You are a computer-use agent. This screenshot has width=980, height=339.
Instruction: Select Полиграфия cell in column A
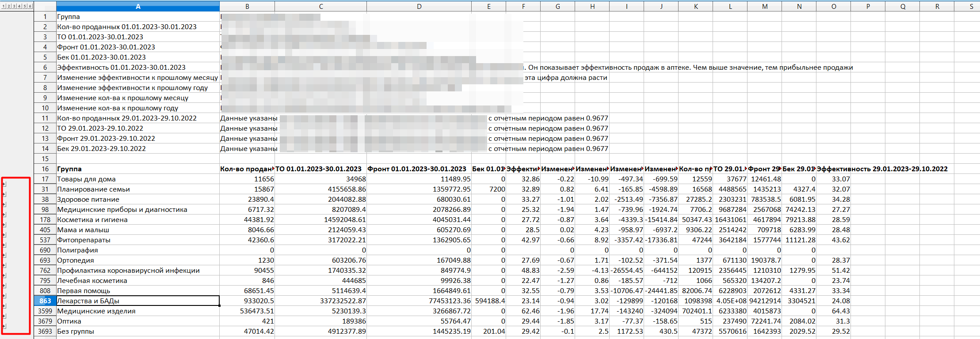[x=137, y=250]
